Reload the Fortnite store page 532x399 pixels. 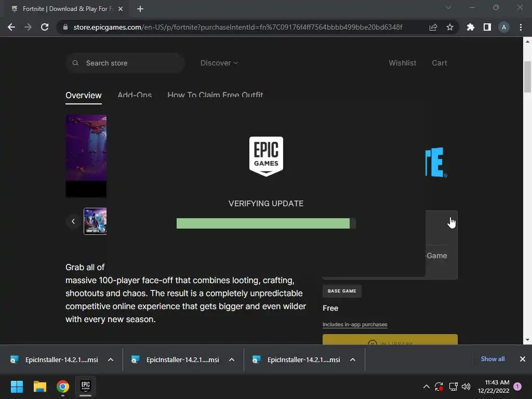tap(45, 27)
